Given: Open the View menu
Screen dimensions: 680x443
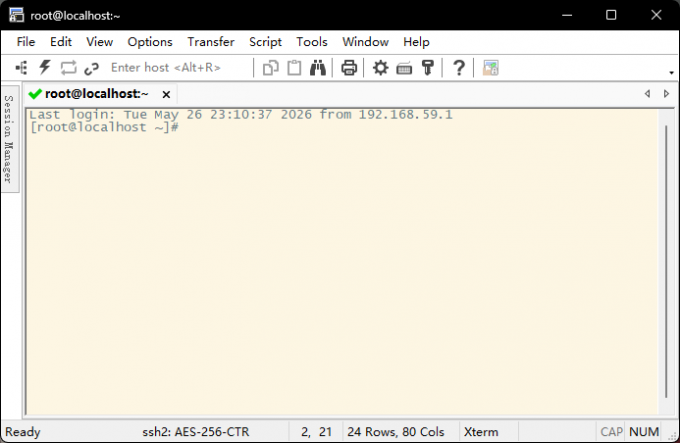Looking at the screenshot, I should click(99, 42).
